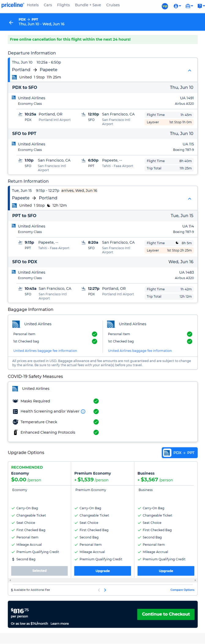
Task: Click landing icon beside 6:50p Papeete arrival
Action: click(84, 160)
